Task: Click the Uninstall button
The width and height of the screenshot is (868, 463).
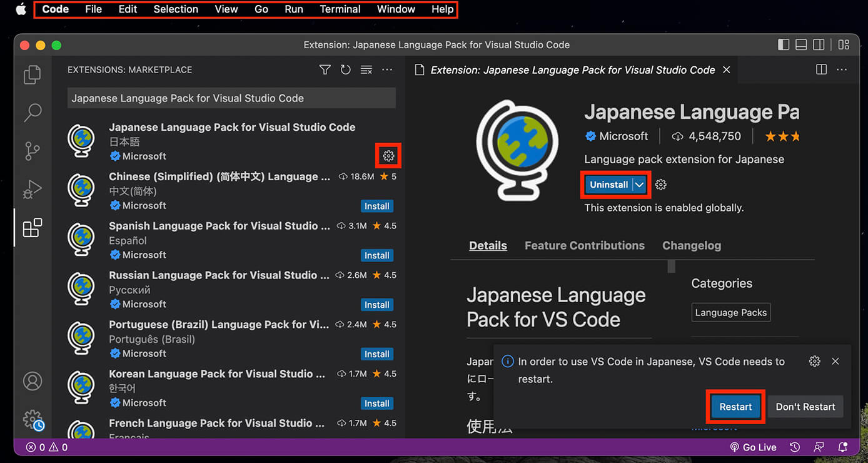Action: [608, 185]
